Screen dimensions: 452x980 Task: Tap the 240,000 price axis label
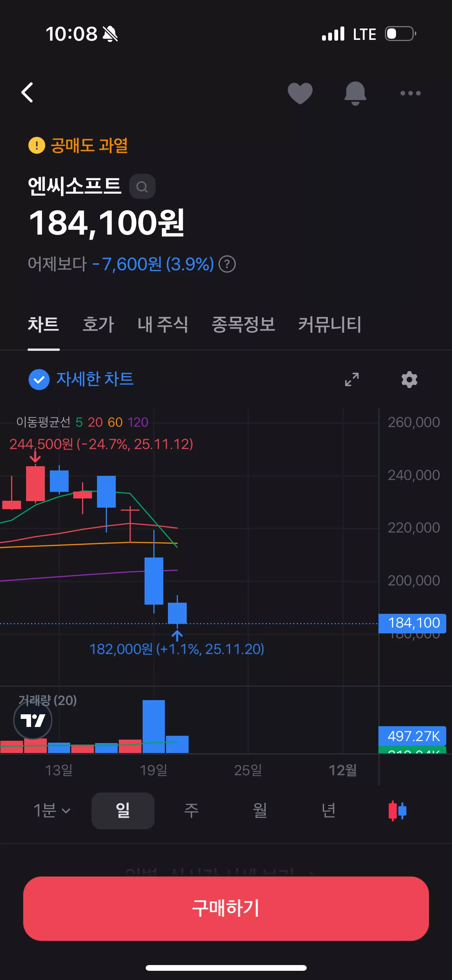[x=414, y=475]
